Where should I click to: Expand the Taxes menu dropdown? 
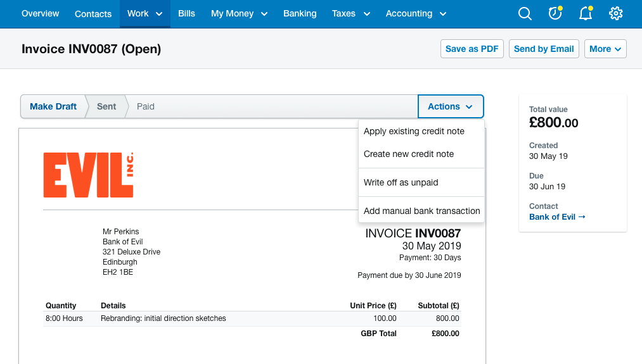tap(351, 13)
